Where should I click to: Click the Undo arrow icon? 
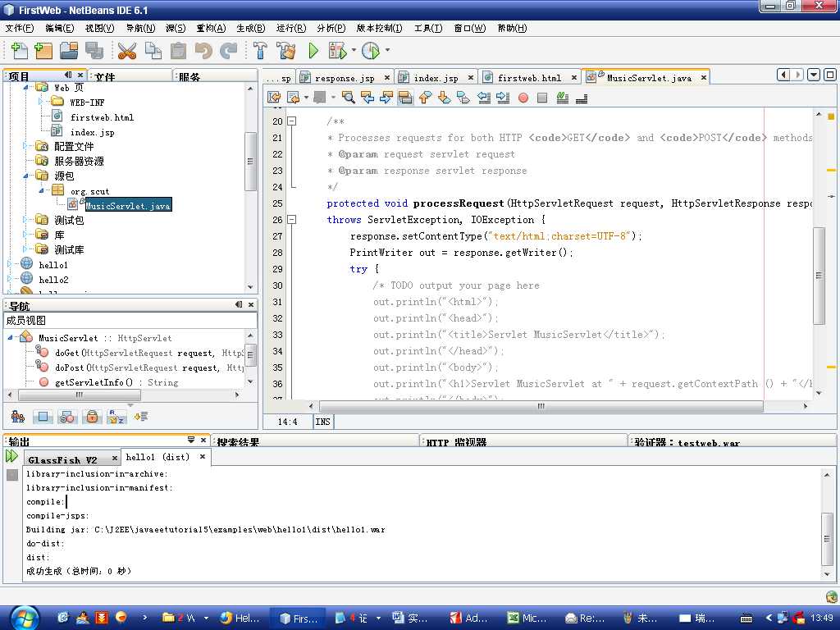click(203, 51)
